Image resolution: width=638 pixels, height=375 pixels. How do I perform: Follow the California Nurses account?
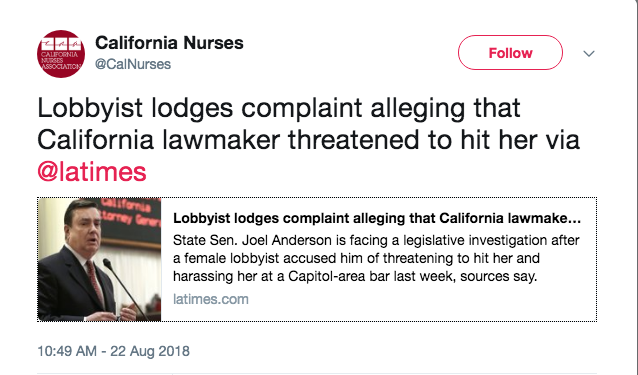click(510, 52)
